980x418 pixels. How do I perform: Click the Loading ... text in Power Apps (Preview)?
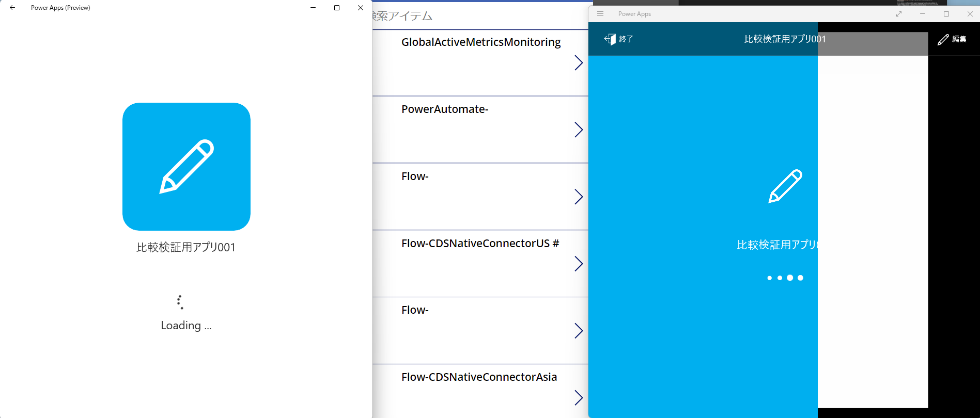pyautogui.click(x=186, y=326)
